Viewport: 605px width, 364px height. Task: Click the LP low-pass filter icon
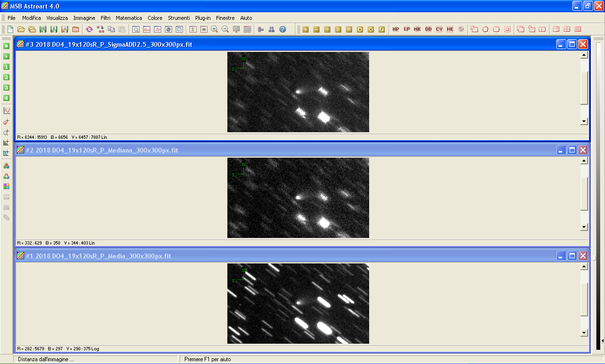[x=406, y=29]
